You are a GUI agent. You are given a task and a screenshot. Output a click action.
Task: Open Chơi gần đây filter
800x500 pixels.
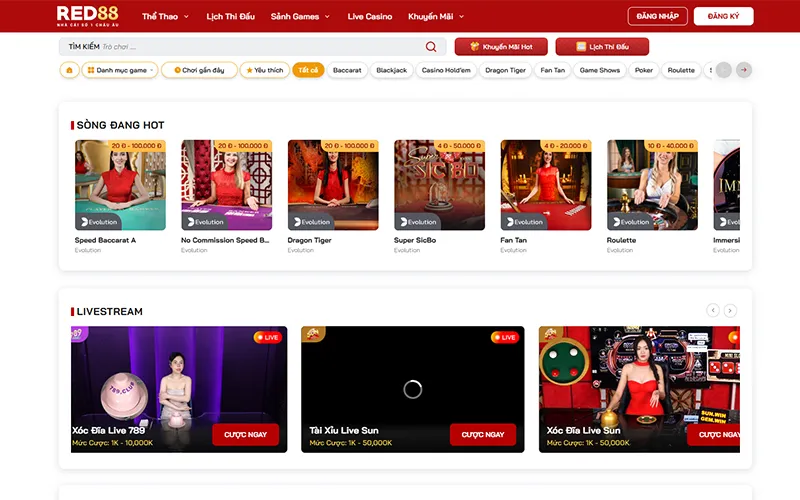click(199, 70)
